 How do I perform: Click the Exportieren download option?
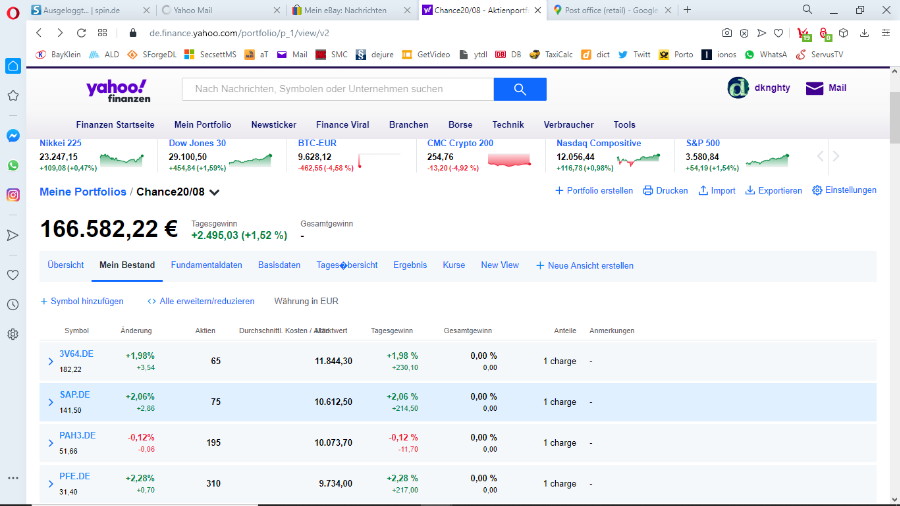tap(774, 191)
